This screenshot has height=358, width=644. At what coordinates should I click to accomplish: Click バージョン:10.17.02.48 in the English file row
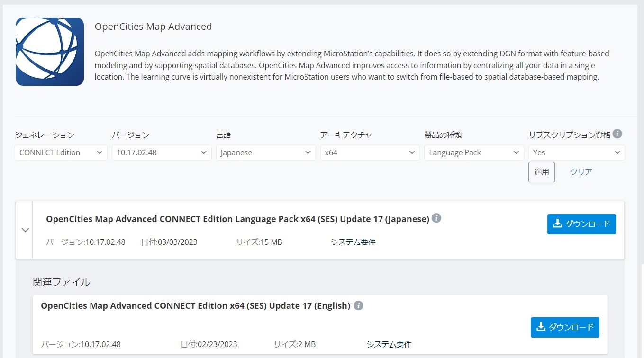(81, 344)
